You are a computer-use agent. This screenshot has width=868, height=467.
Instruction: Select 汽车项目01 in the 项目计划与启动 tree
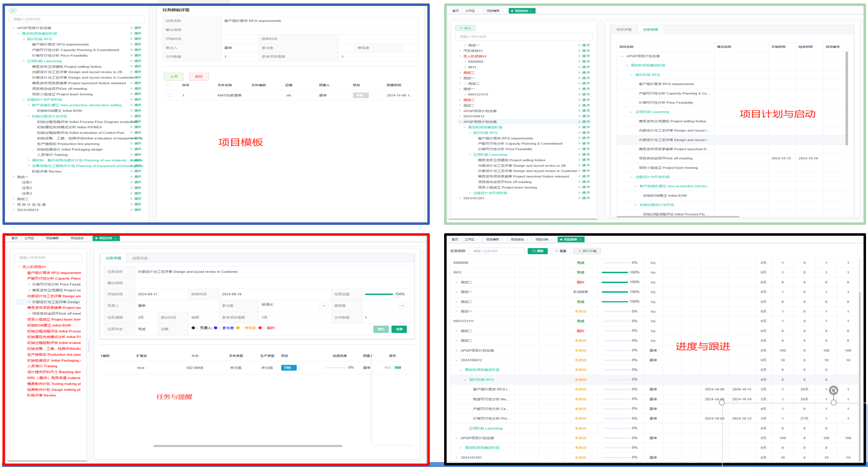(473, 51)
